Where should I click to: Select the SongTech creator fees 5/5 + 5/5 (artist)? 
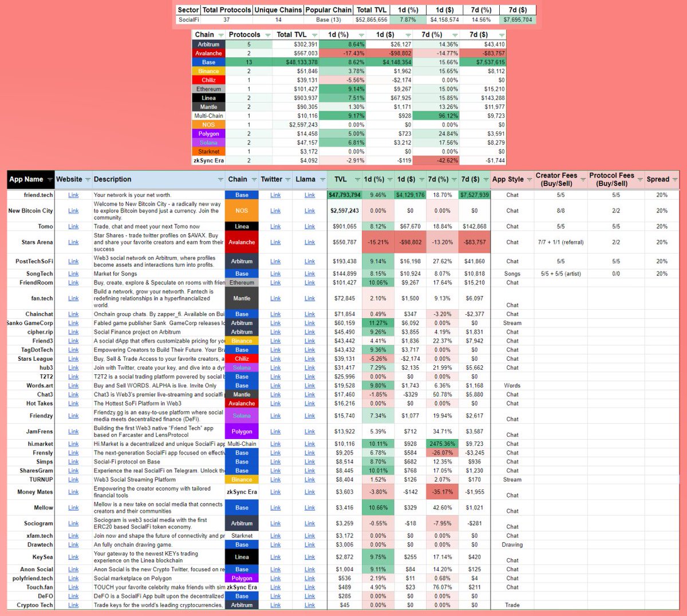[560, 274]
